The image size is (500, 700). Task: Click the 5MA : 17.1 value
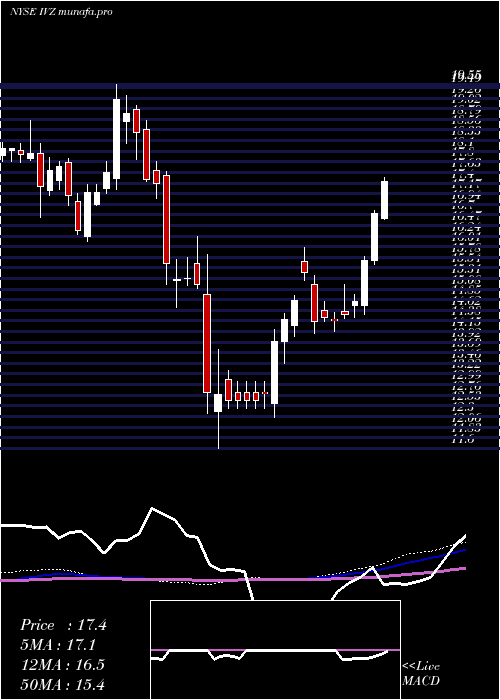58,645
